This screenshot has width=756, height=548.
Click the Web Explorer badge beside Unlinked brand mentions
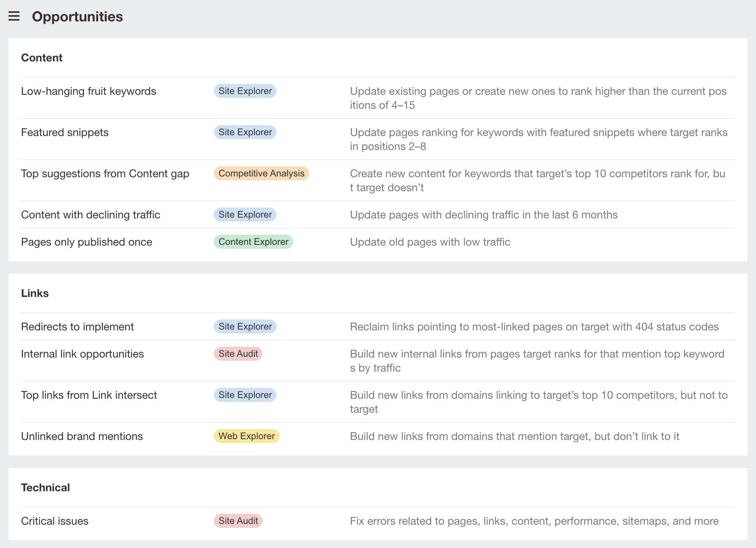click(x=247, y=436)
